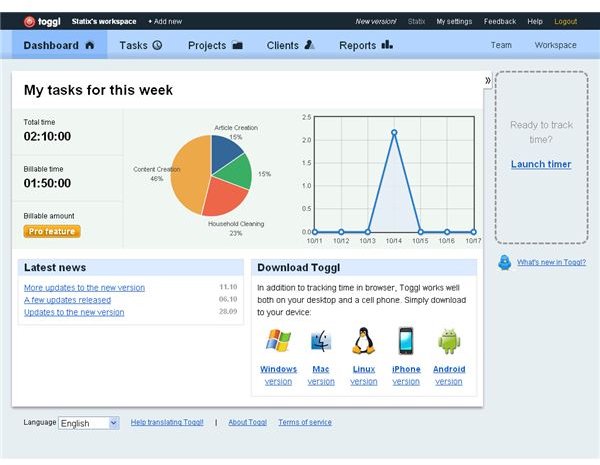Open More updates to the new version

(84, 287)
